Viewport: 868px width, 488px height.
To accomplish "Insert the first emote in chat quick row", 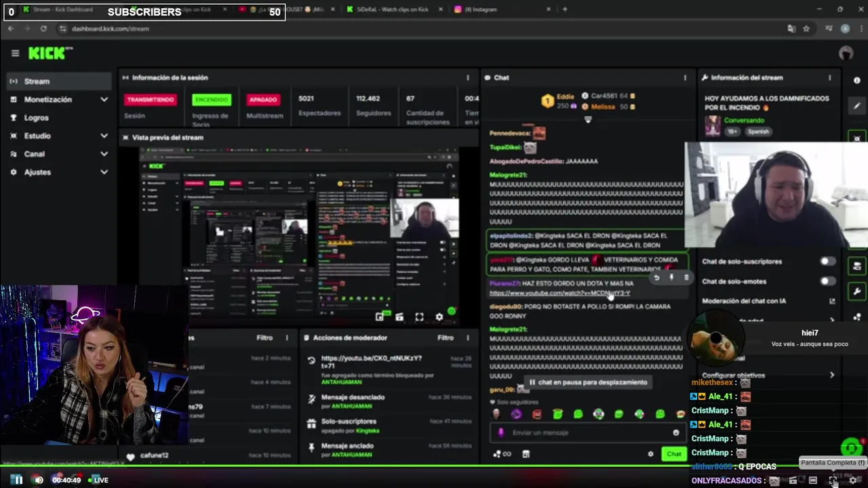I will click(x=496, y=414).
